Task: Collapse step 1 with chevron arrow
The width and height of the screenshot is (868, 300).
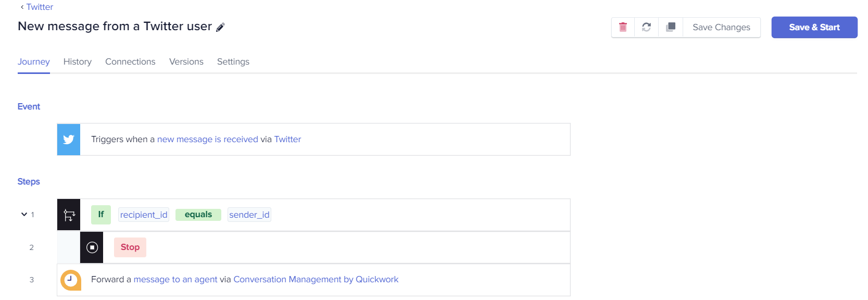Action: [x=24, y=214]
